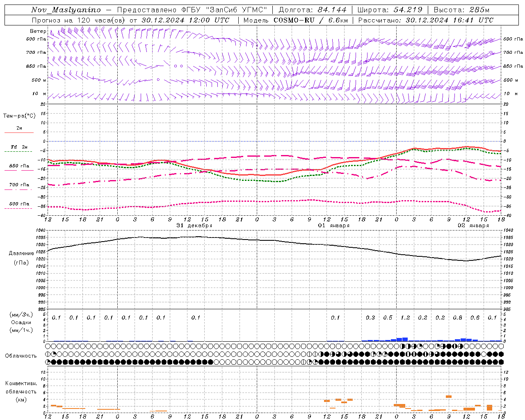The width and height of the screenshot is (525, 420).
Task: Click the Конвективн. облачность label
Action: click(21, 388)
